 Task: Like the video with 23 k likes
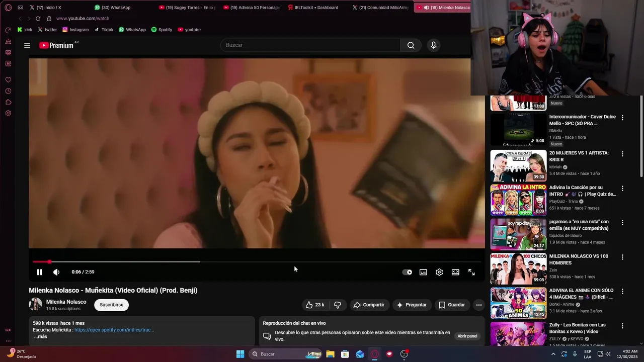point(315,305)
